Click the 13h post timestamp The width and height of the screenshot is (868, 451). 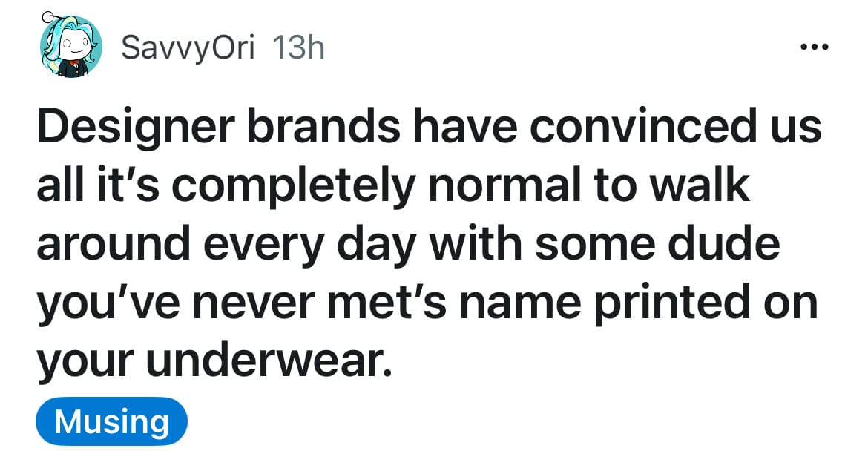[x=298, y=47]
